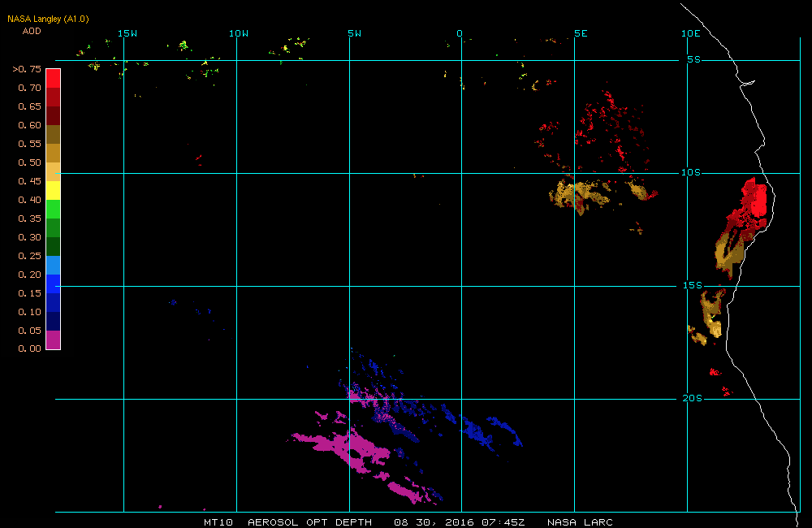Screen dimensions: 812x528
Task: Click the 20S latitude label
Action: tap(693, 399)
